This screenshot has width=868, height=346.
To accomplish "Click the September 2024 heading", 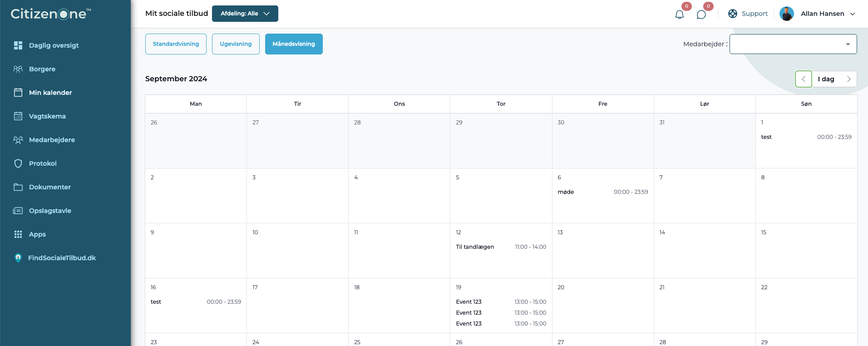I will pos(176,79).
